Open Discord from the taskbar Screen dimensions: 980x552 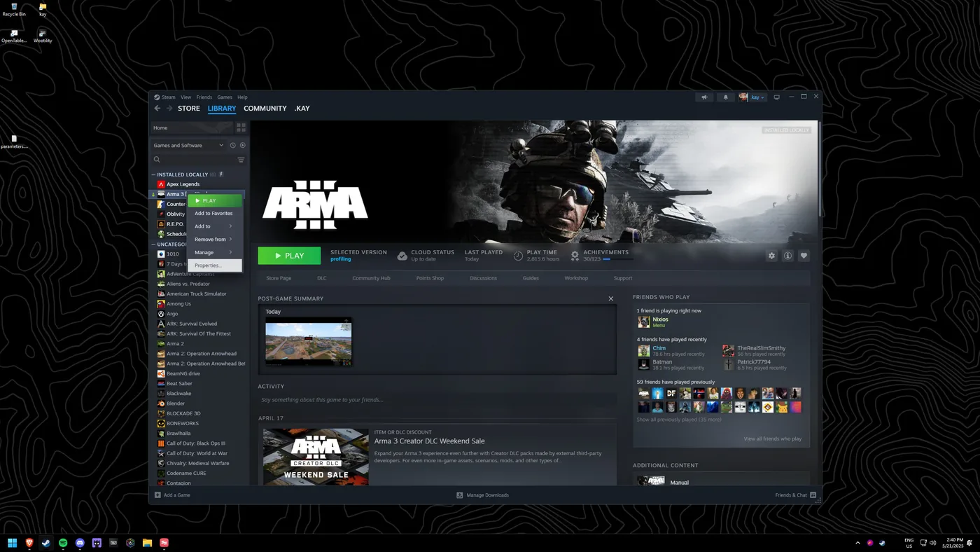coord(80,543)
